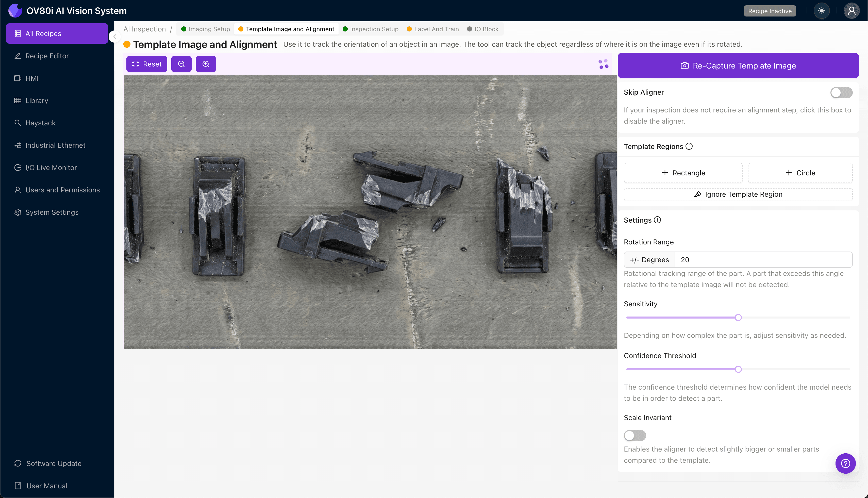Click Ignore Template Region button
The width and height of the screenshot is (868, 498).
coord(738,194)
